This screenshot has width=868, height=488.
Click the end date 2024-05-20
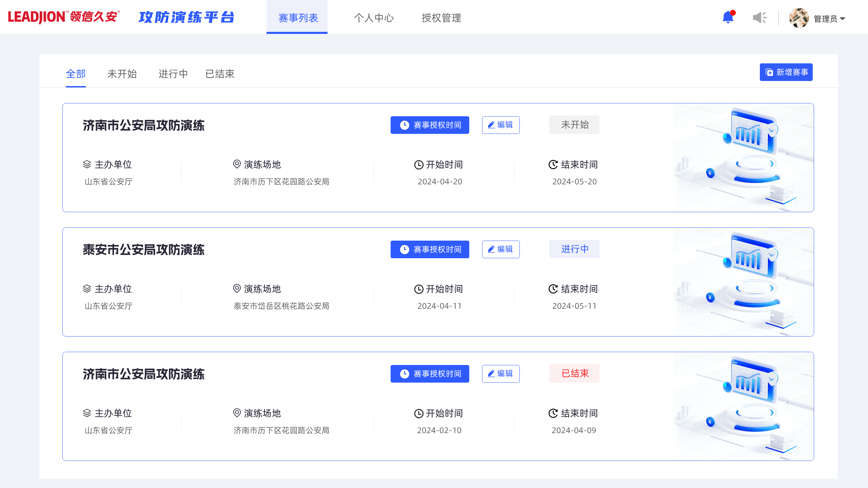(x=574, y=182)
